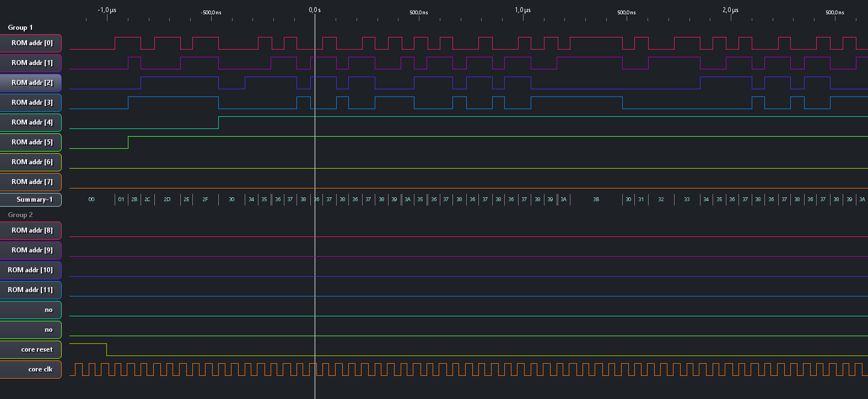Click the 00 value in Summary-1 bus

click(91, 199)
